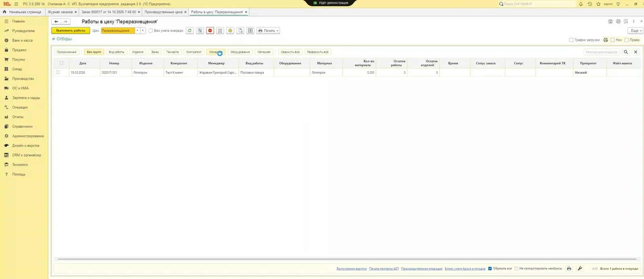Check the Право checkbox

click(626, 40)
